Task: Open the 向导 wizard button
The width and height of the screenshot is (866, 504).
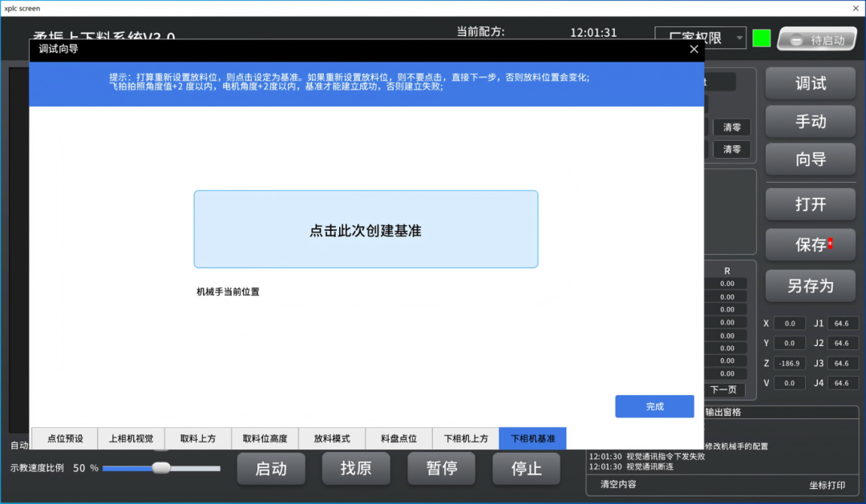Action: [x=811, y=159]
